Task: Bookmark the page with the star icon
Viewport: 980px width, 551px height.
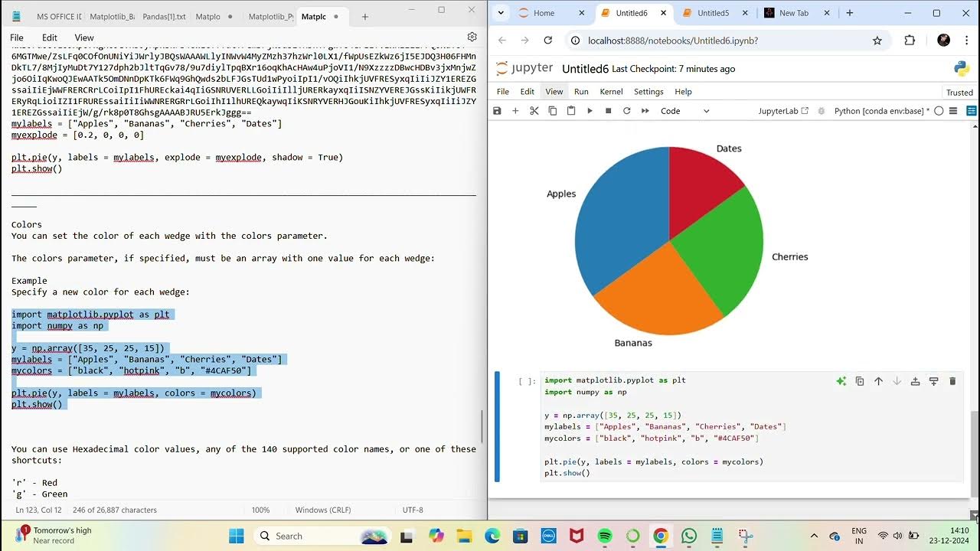Action: [877, 41]
